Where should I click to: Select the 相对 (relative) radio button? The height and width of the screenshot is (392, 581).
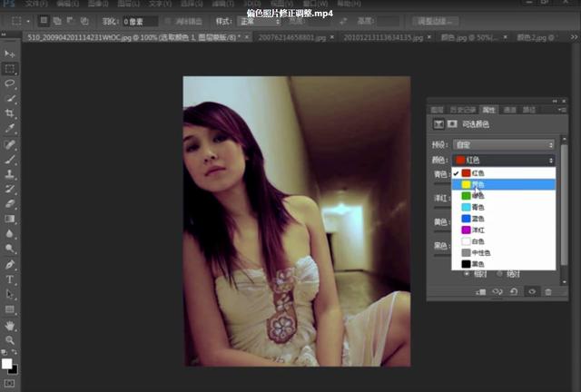tap(468, 273)
